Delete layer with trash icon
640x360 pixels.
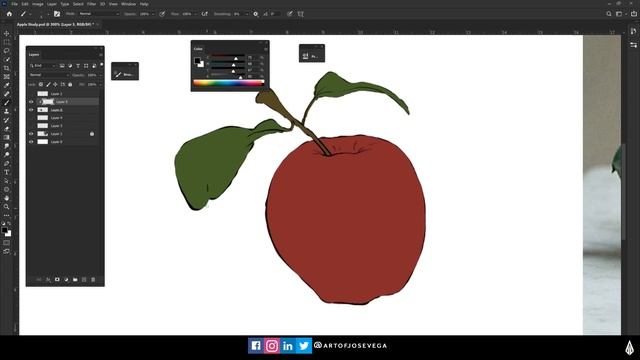point(93,280)
